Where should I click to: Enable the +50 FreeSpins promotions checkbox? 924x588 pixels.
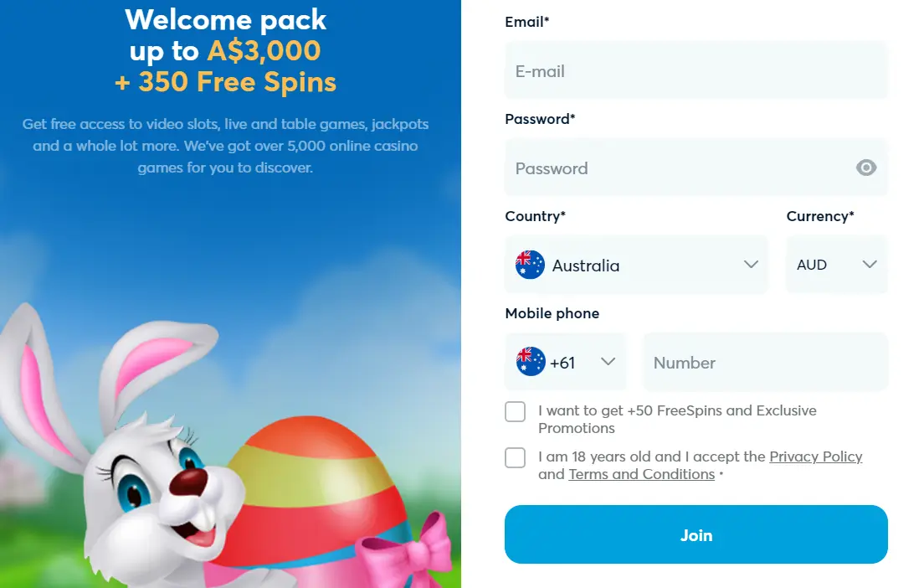click(x=515, y=411)
